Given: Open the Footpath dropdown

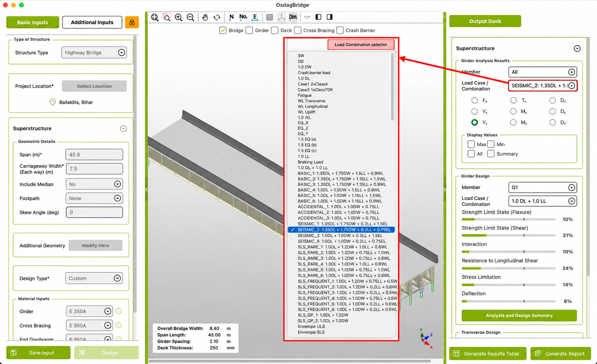Looking at the screenshot, I should click(x=94, y=198).
